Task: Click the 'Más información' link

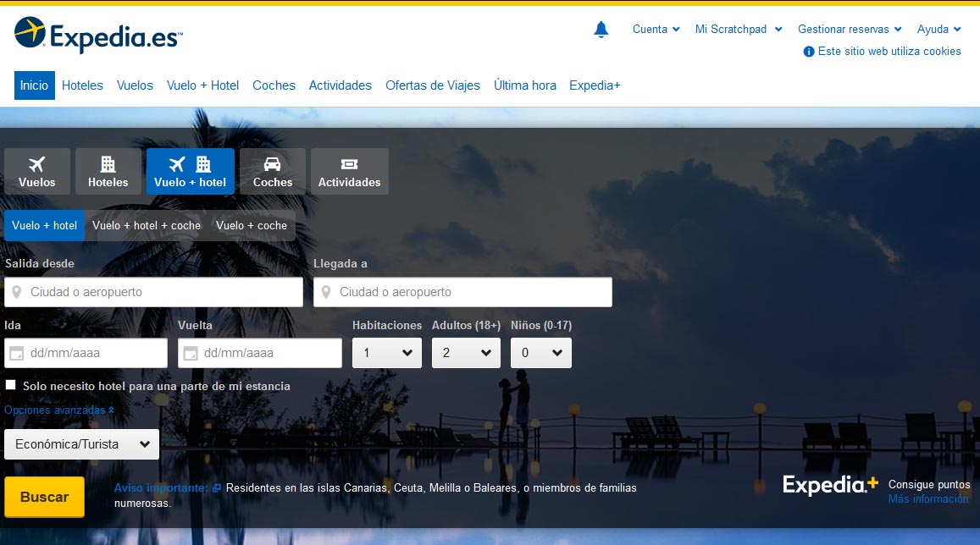Action: pyautogui.click(x=927, y=499)
